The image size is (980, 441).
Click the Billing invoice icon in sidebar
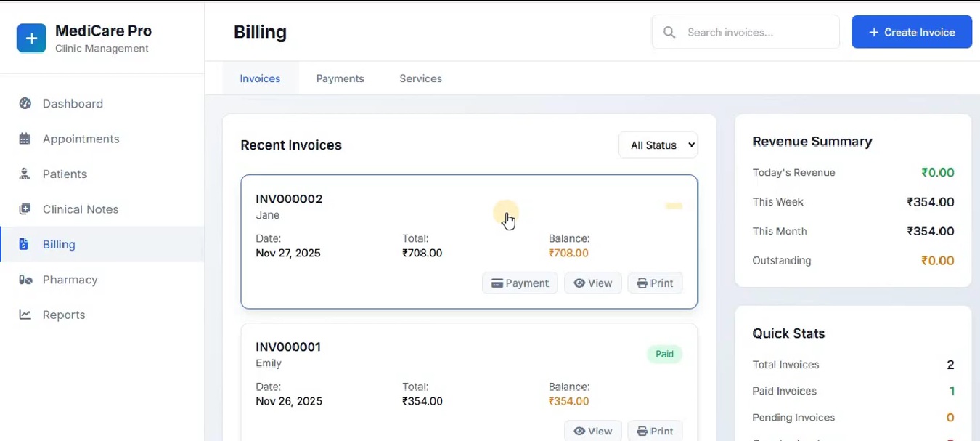pos(24,244)
